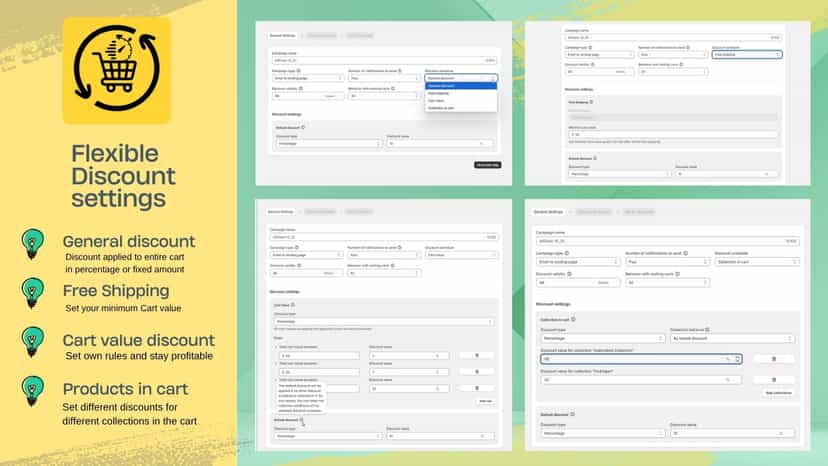Image resolution: width=828 pixels, height=466 pixels.
Task: Click the Free shipping section info icon
Action: [x=591, y=102]
